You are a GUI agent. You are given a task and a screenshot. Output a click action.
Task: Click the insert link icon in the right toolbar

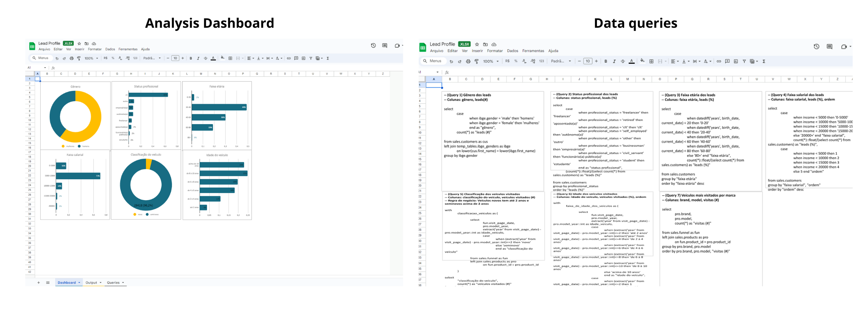pyautogui.click(x=719, y=61)
